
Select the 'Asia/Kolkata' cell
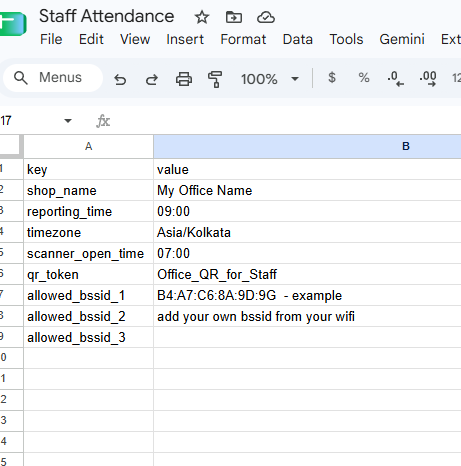pyautogui.click(x=307, y=232)
